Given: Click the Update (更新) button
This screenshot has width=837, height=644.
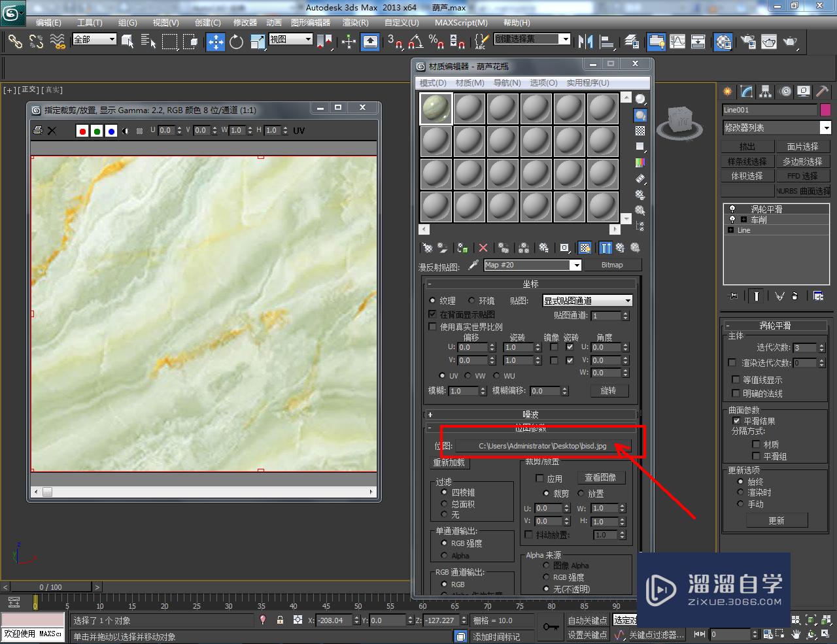Looking at the screenshot, I should [x=777, y=520].
